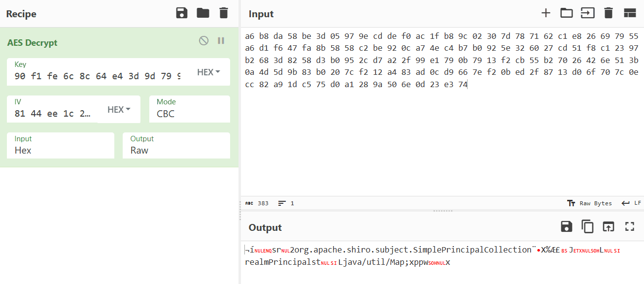Open folder as input
The height and width of the screenshot is (284, 644).
567,13
